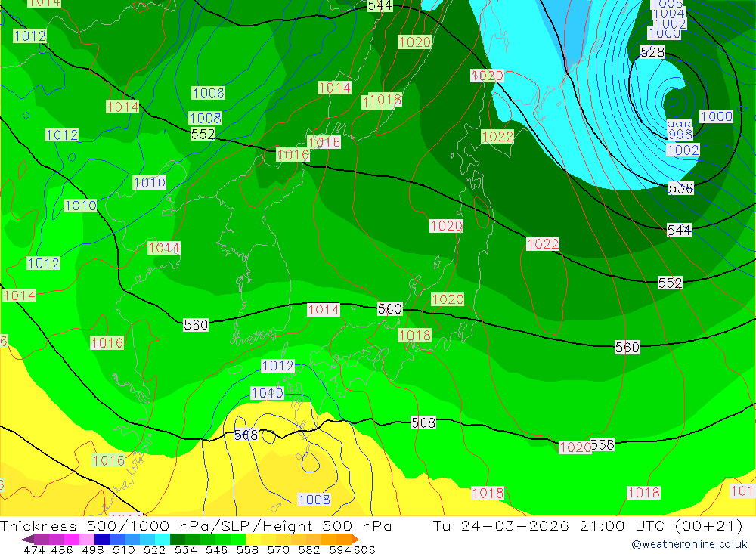Click the bright magenta swatch in the legend
756x554 pixels.
[x=72, y=539]
